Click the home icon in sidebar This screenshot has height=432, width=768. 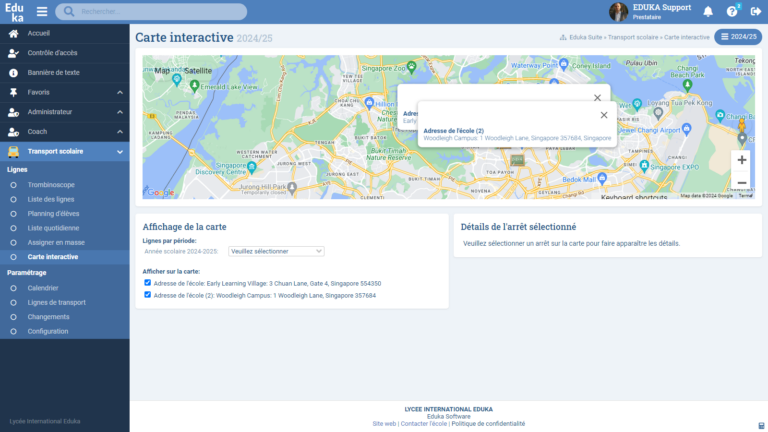[13, 33]
